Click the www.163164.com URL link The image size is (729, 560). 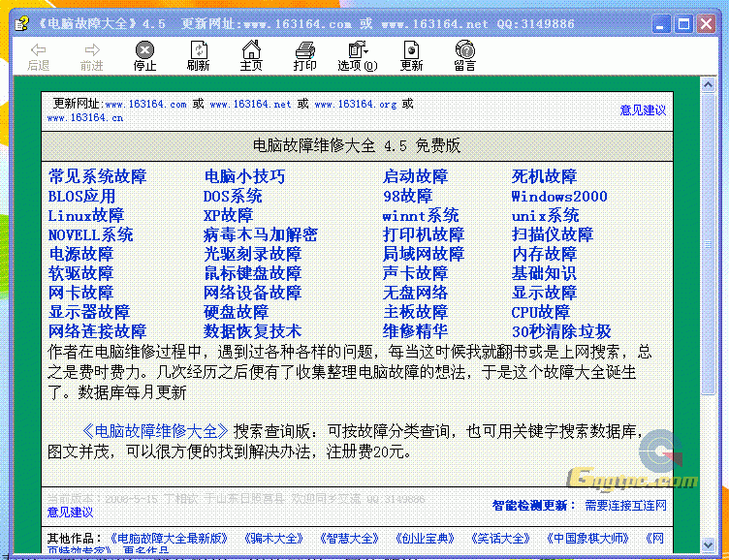(x=145, y=104)
